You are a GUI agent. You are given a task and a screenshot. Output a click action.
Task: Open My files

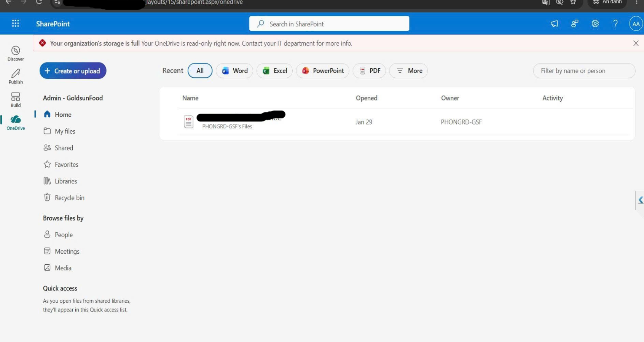[x=65, y=131]
